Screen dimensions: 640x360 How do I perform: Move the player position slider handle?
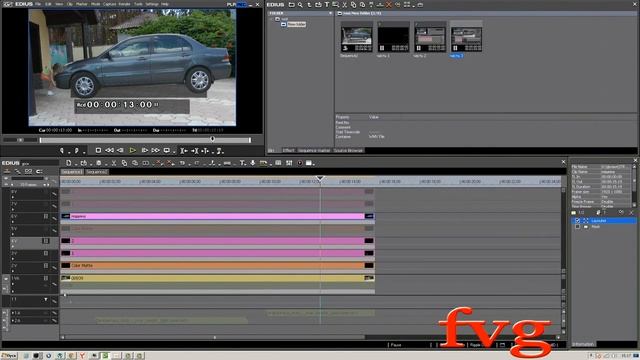(212, 139)
